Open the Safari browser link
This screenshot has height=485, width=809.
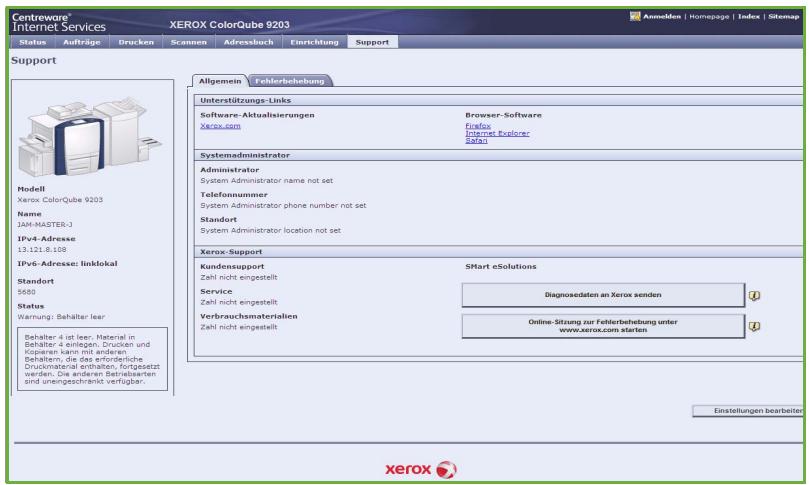click(x=476, y=140)
